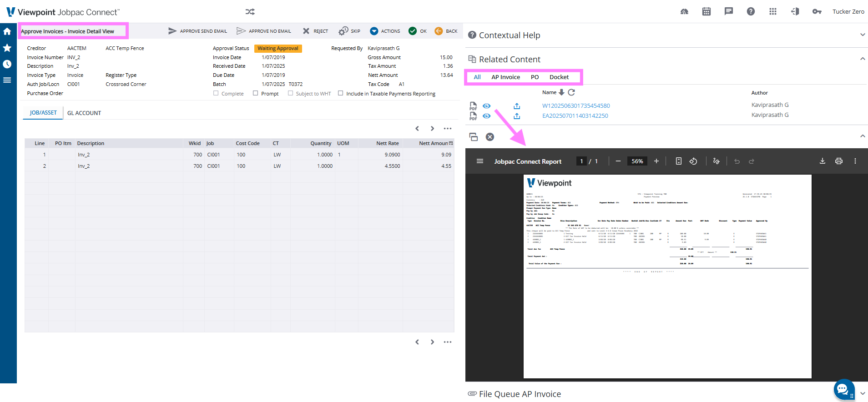Screen dimensions: 868x402
Task: Click the PDF page number field
Action: 581,161
